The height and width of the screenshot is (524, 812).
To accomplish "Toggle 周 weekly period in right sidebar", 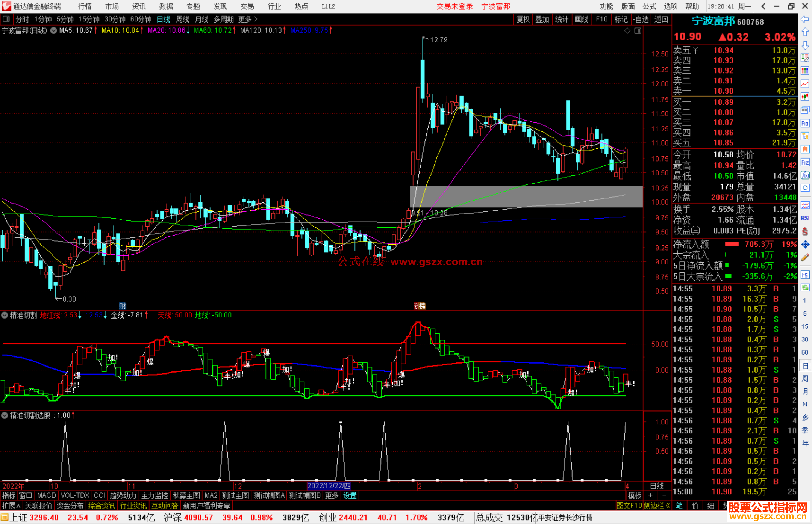I will [805, 378].
